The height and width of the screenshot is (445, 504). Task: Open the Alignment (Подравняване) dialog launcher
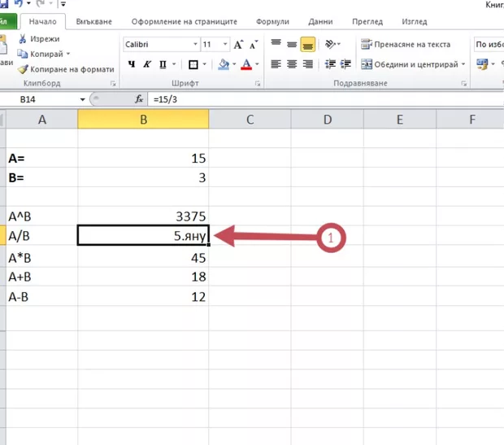coord(464,84)
